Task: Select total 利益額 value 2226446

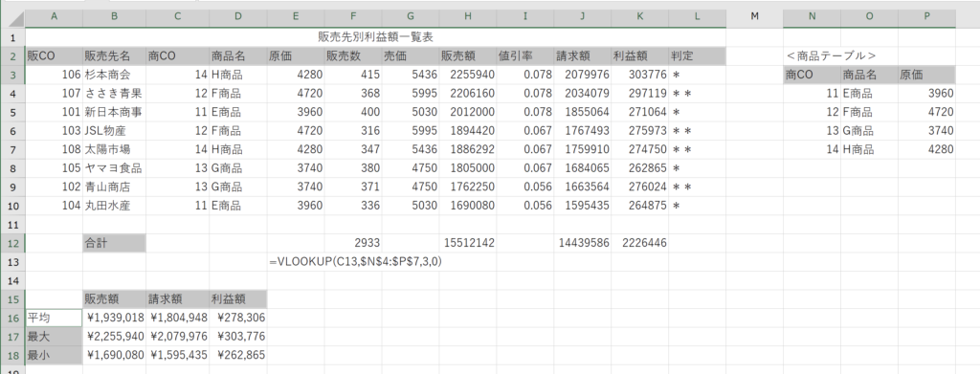Action: point(640,243)
